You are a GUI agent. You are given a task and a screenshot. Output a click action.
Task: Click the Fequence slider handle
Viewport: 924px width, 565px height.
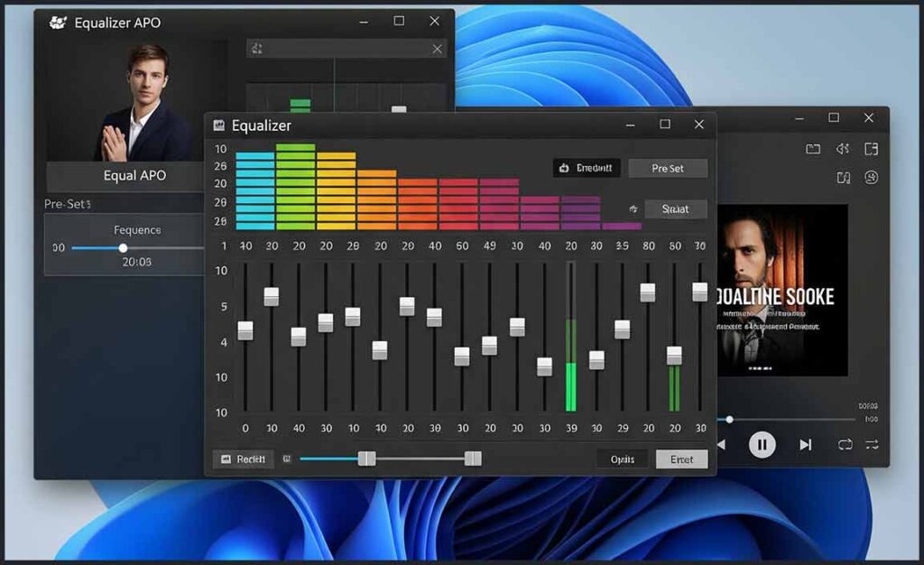124,248
